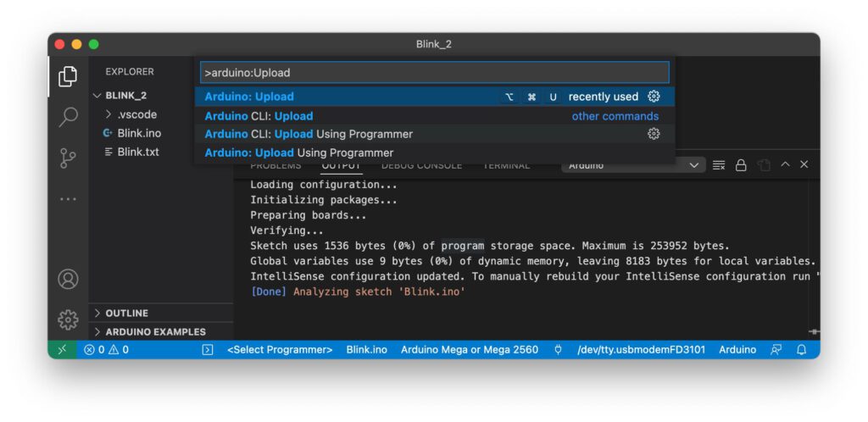The image size is (868, 422).
Task: Click the terminal icon in status bar
Action: pyautogui.click(x=208, y=349)
